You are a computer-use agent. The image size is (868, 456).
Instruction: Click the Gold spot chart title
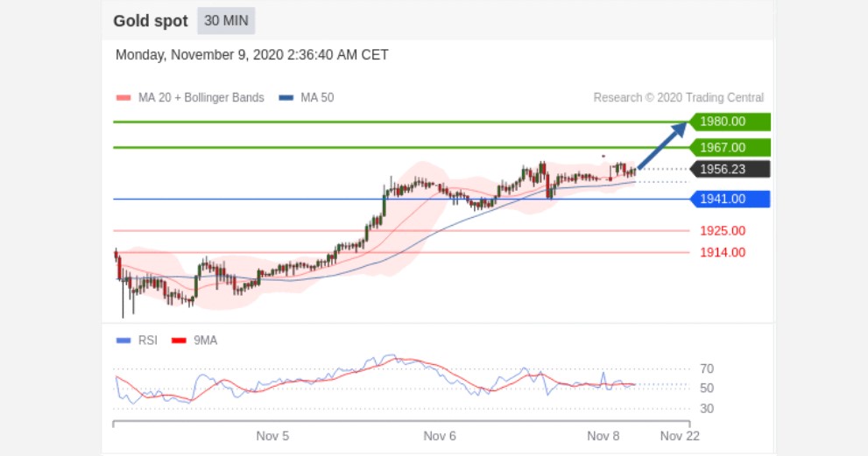151,21
